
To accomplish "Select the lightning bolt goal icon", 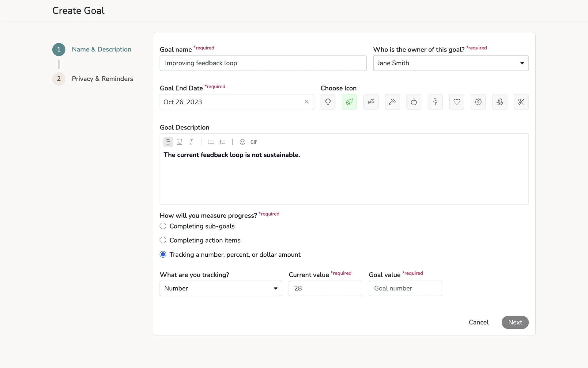I will 435,102.
